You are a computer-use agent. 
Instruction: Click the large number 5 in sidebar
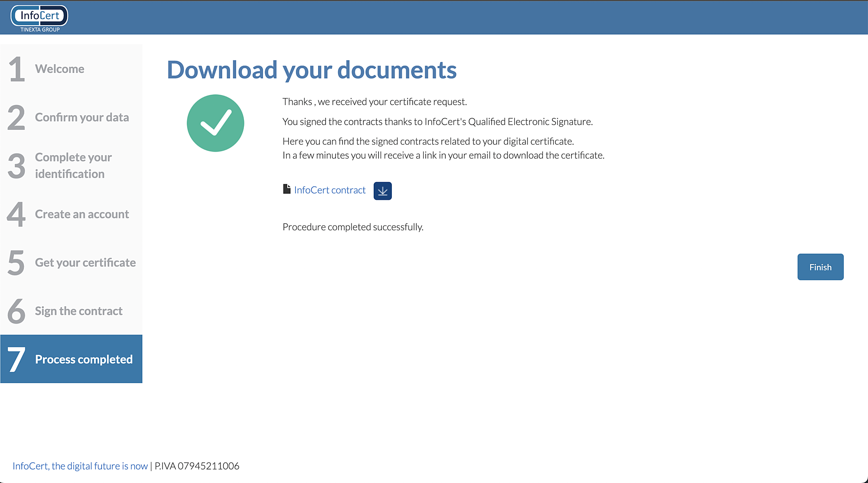(x=16, y=263)
